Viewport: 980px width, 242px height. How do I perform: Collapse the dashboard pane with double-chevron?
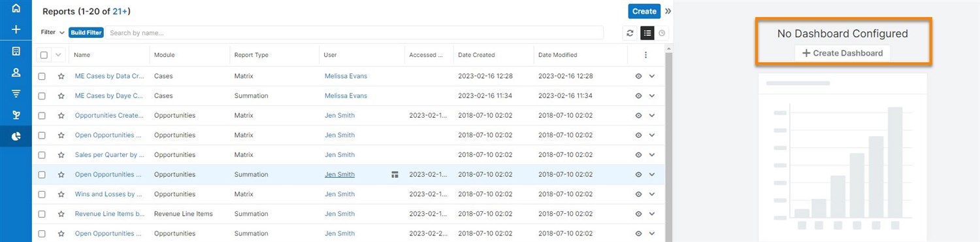point(668,11)
